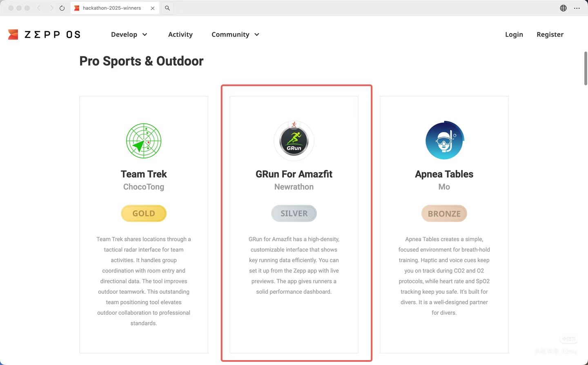Expand the Community dropdown menu
This screenshot has height=365, width=588.
(235, 35)
